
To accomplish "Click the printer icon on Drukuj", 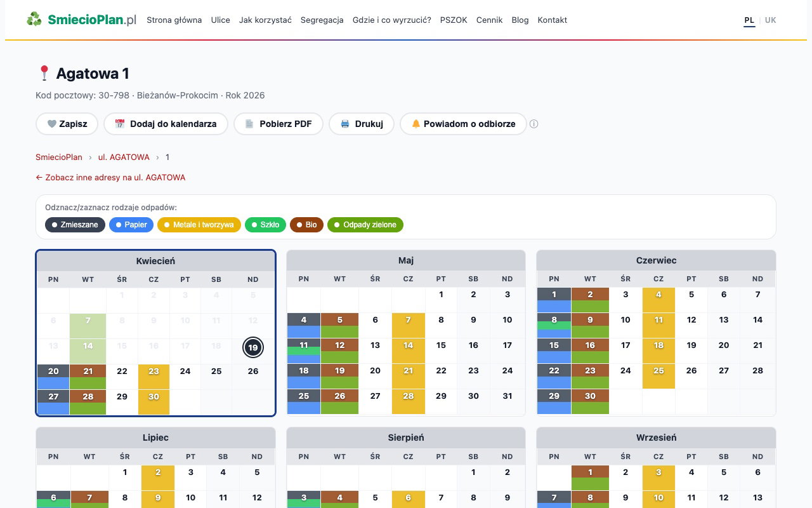I will (345, 124).
